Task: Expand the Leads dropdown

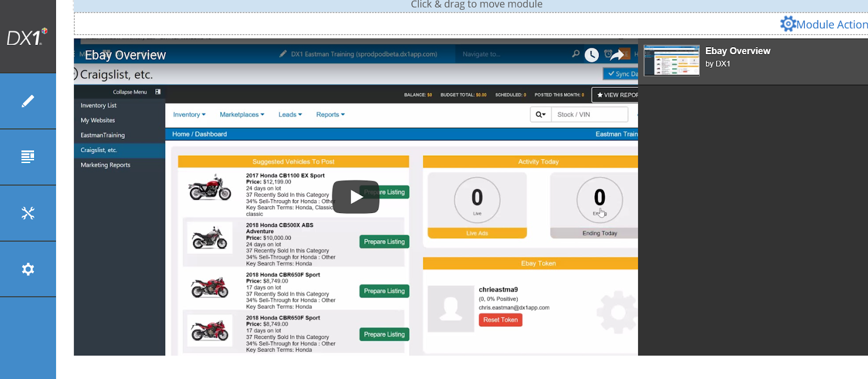Action: 290,114
